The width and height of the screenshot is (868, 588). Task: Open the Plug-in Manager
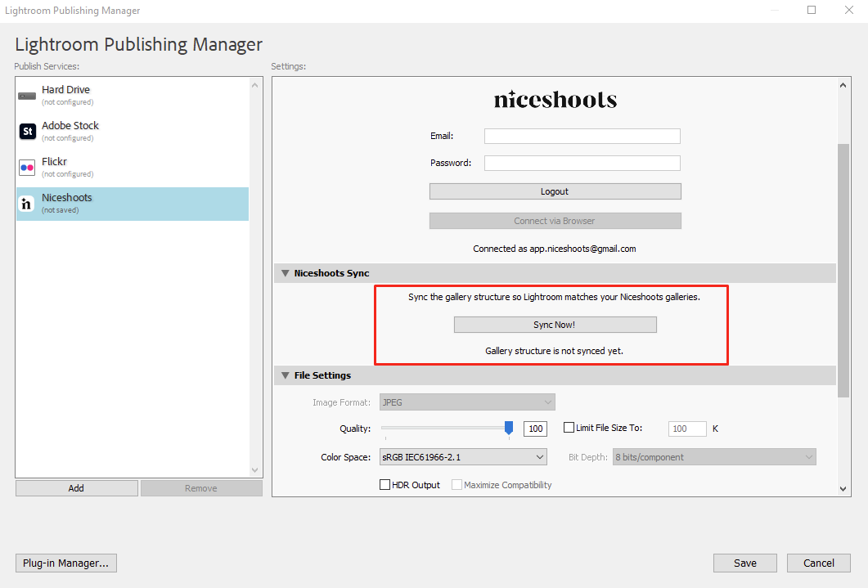66,563
